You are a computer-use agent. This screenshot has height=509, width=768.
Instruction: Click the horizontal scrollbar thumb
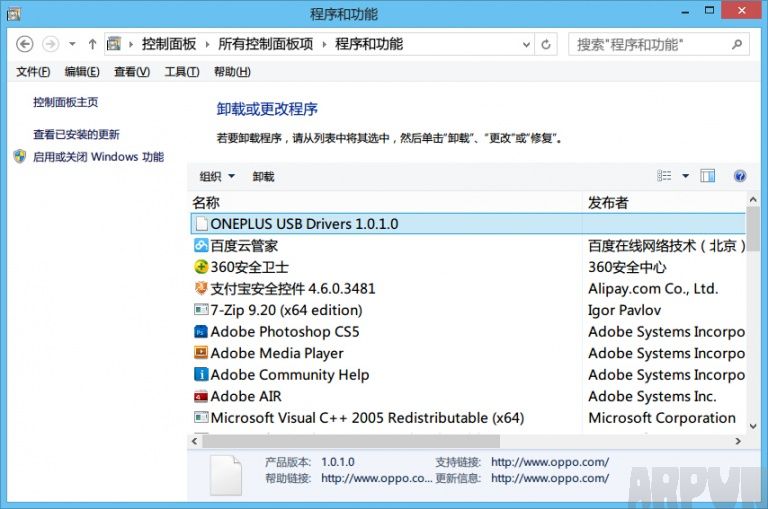(352, 440)
